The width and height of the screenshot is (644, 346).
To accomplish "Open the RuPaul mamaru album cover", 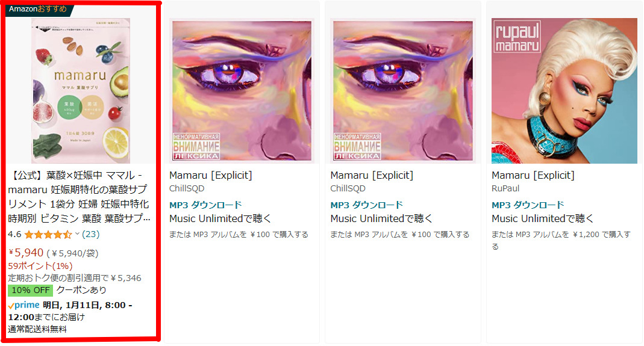I will coord(564,91).
